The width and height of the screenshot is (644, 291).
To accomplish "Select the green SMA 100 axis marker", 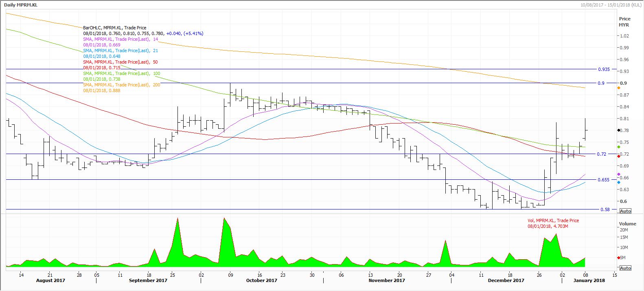I will [619, 147].
